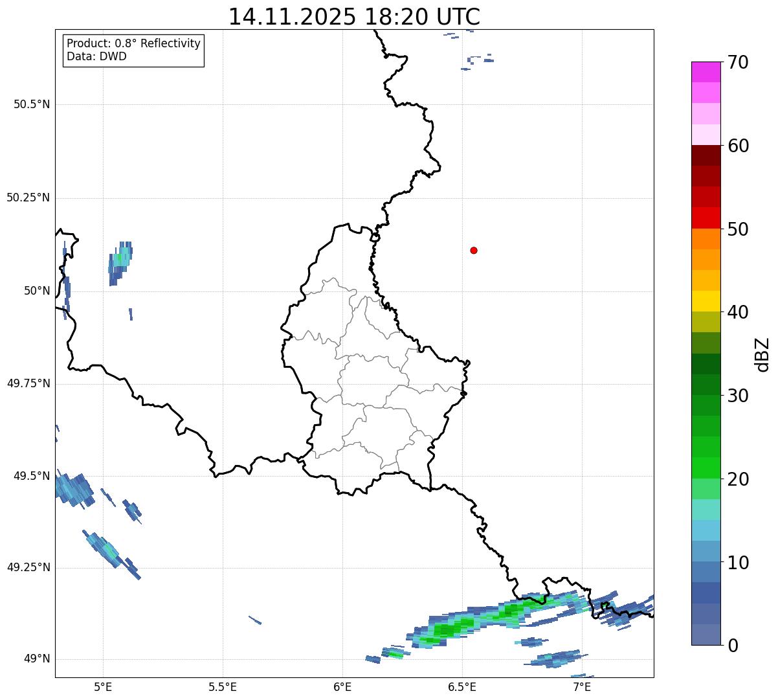Pick the magenta top colorbar segment

[706, 72]
